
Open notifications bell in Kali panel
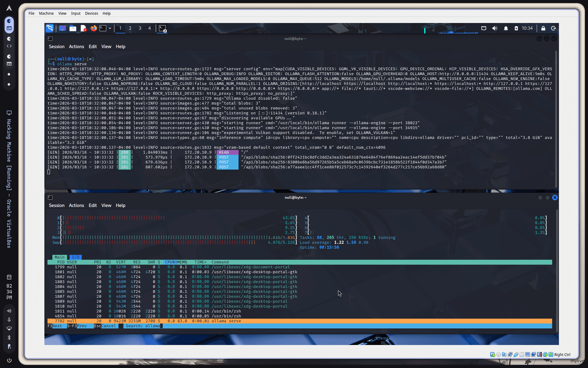click(x=506, y=28)
